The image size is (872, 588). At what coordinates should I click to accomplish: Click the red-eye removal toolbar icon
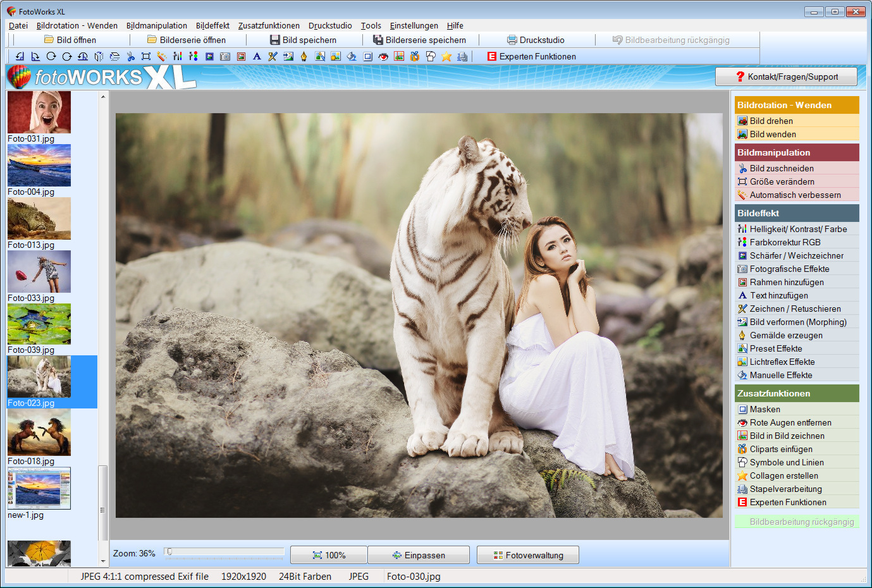point(383,56)
